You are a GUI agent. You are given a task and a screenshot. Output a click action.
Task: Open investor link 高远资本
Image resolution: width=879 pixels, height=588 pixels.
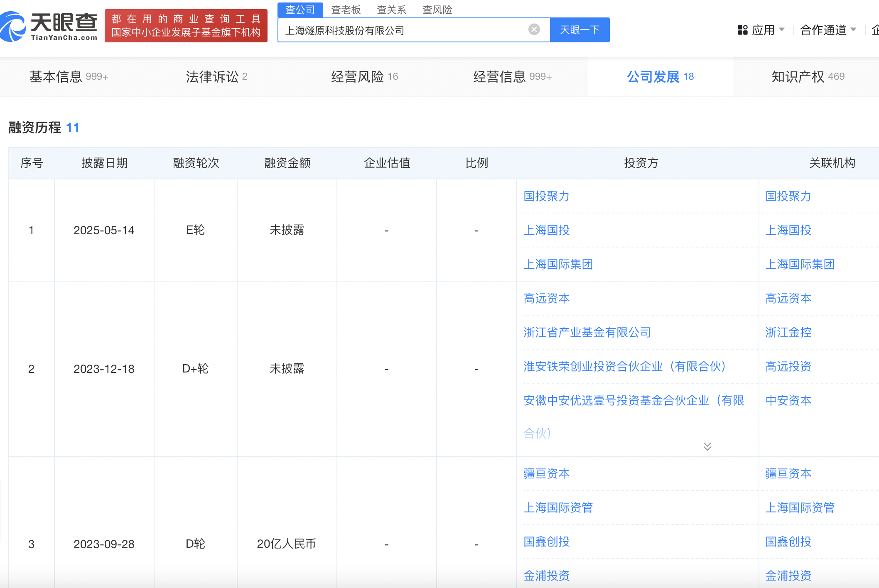pyautogui.click(x=546, y=298)
